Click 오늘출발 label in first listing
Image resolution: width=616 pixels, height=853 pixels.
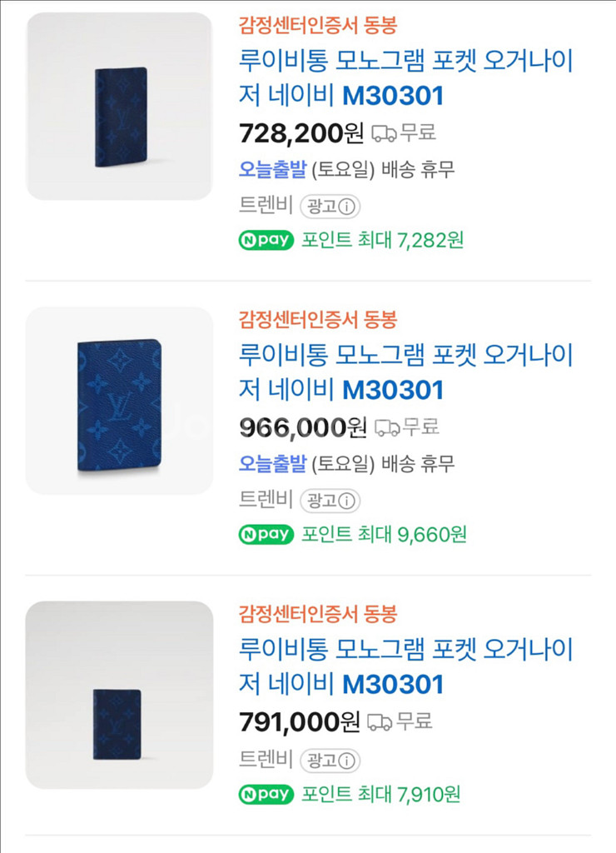click(272, 170)
